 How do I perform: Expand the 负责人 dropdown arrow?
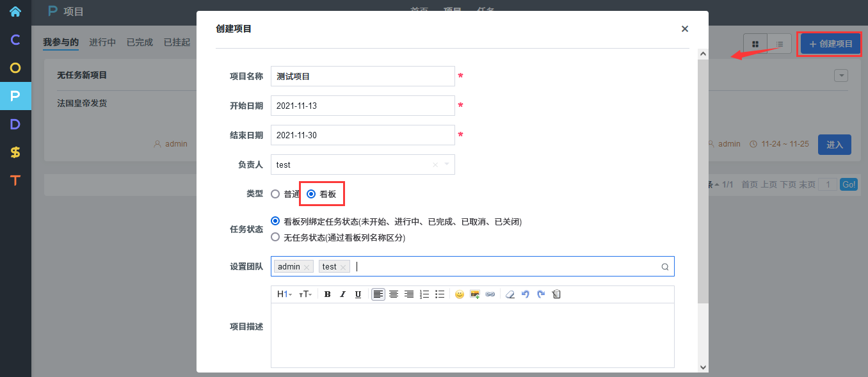[x=447, y=164]
